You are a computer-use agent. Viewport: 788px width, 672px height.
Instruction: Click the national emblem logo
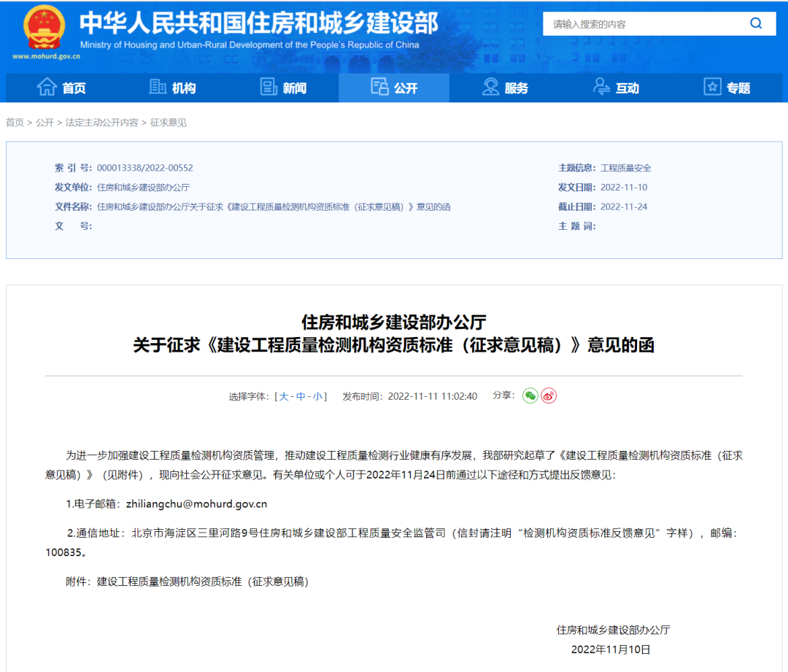tap(45, 29)
